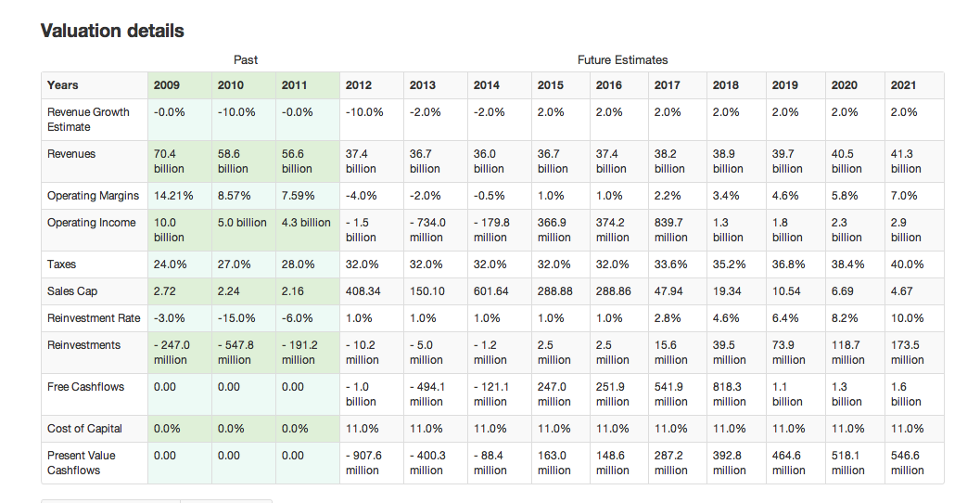
Task: Click the Present Value Cashflows row label
Action: [x=82, y=463]
